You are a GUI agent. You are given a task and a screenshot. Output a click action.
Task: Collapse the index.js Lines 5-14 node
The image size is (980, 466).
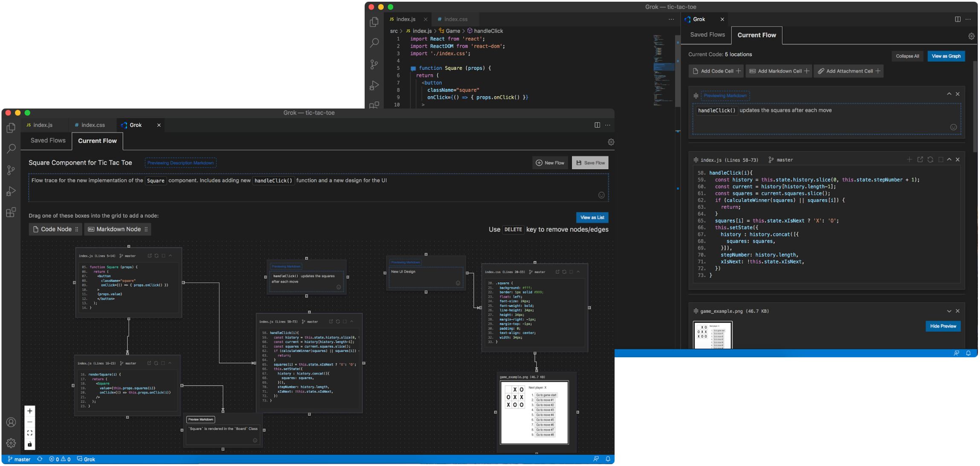pyautogui.click(x=170, y=256)
